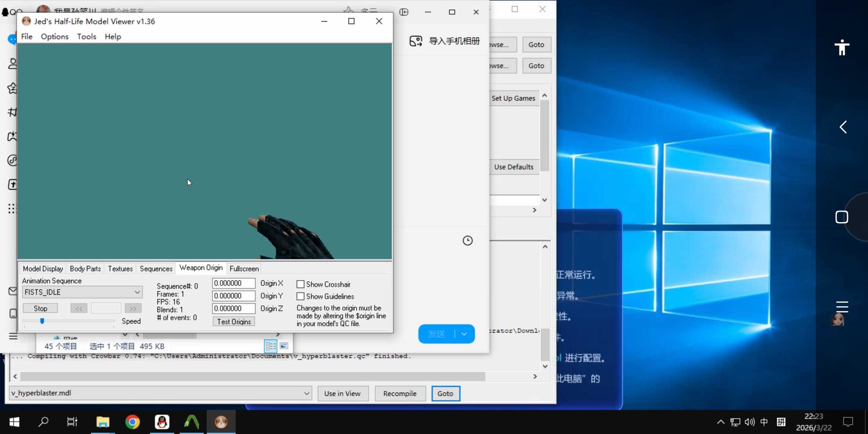Enable Show Guidelines checkbox
The width and height of the screenshot is (868, 434).
300,297
